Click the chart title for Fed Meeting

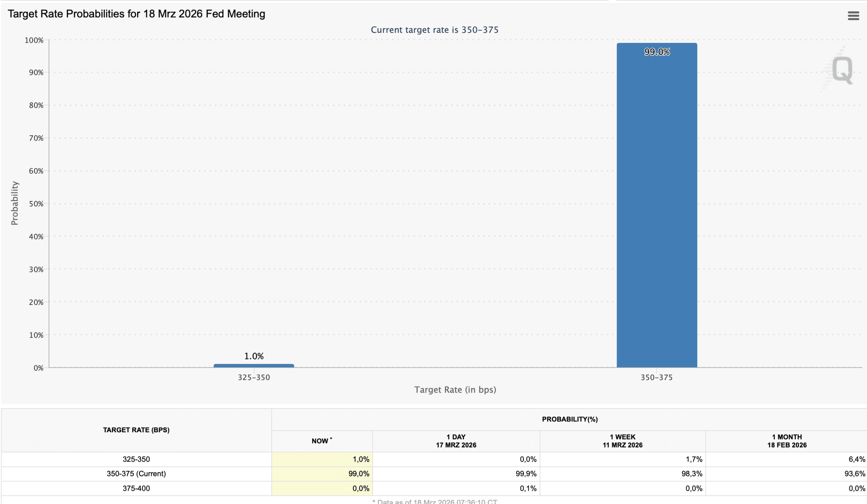pos(136,14)
